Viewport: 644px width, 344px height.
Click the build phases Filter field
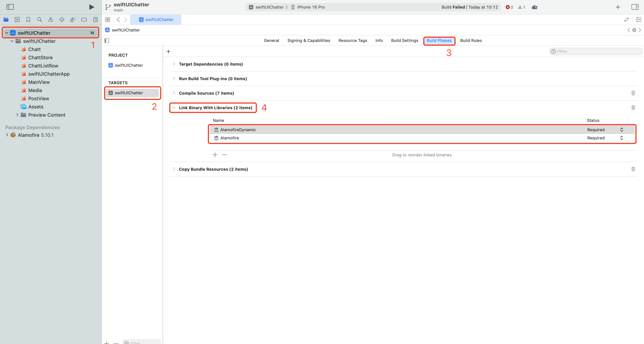pyautogui.click(x=598, y=51)
